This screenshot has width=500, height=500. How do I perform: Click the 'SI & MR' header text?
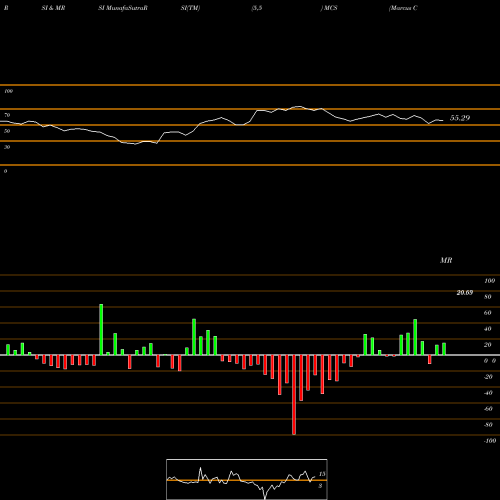tap(53, 8)
